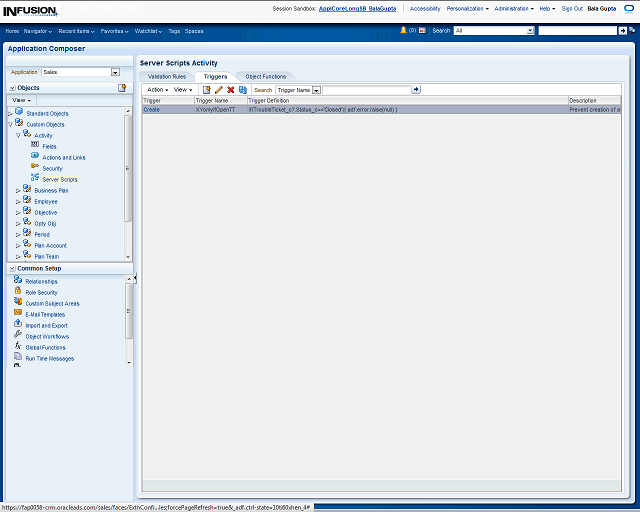
Task: Click the Home link
Action: pos(12,31)
